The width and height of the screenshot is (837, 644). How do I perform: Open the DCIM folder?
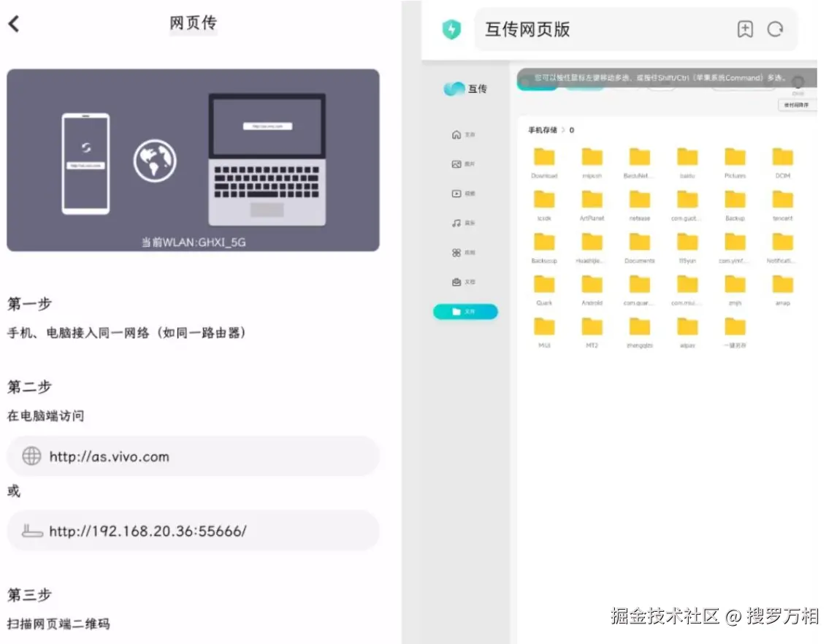click(782, 163)
